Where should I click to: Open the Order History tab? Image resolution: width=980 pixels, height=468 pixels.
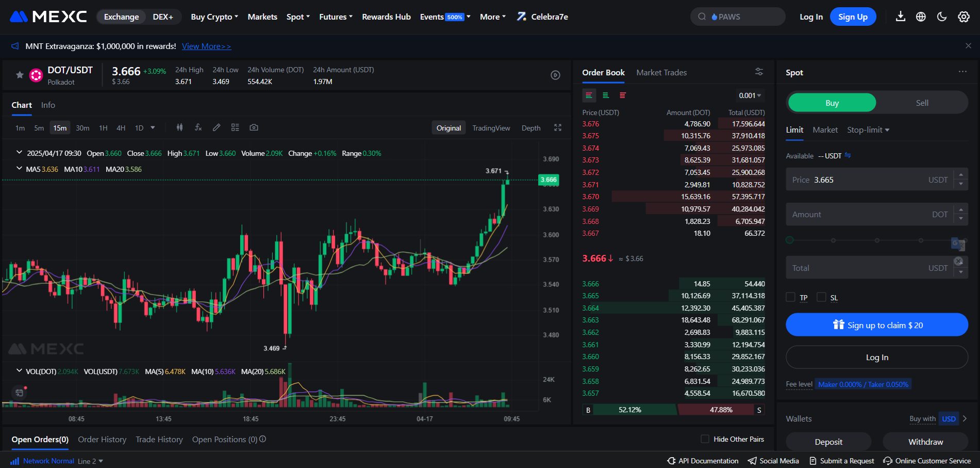[102, 440]
